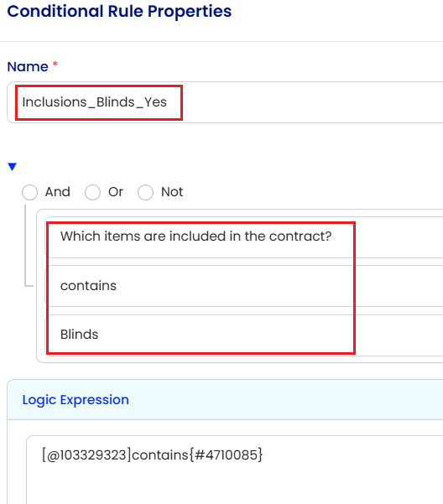Collapse the condition group blue triangle

click(13, 167)
